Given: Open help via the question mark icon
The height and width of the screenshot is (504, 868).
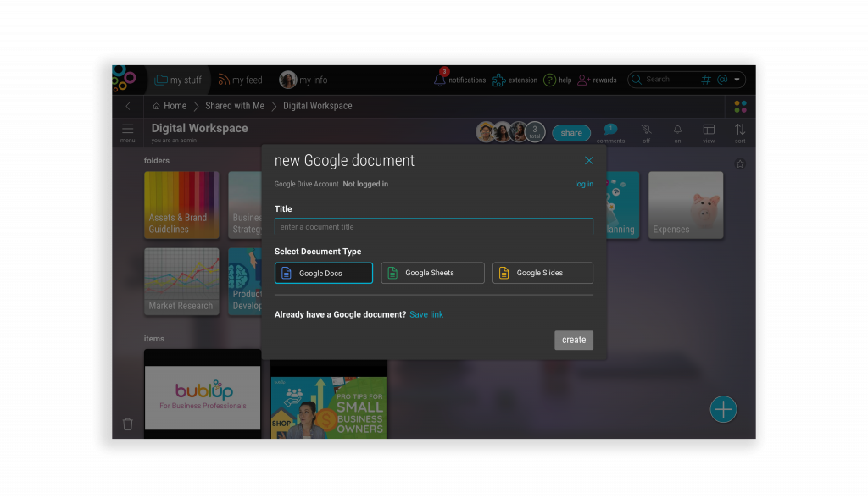Looking at the screenshot, I should [549, 80].
